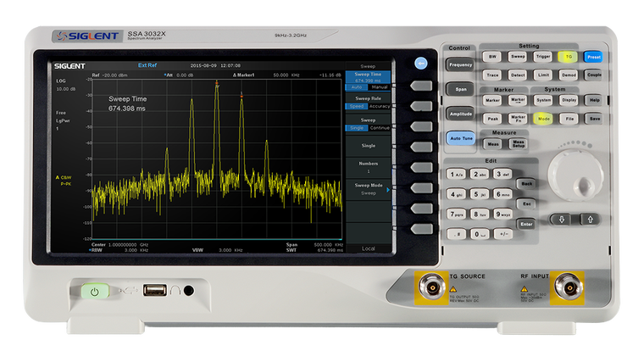Hit the number 7 key
The height and width of the screenshot is (362, 644).
[456, 214]
